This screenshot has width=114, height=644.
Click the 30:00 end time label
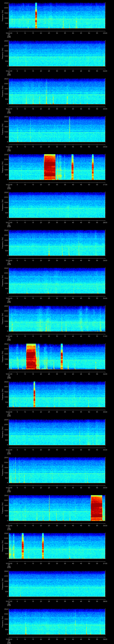pos(105,298)
